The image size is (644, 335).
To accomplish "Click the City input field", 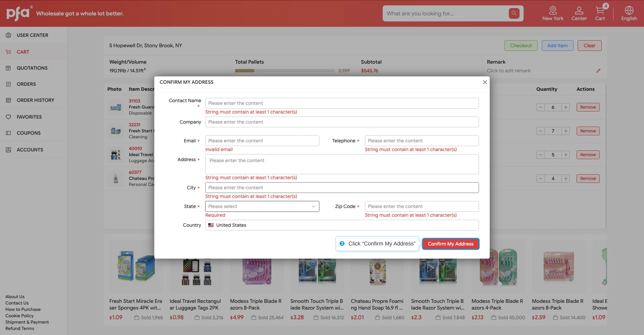I will (x=342, y=188).
